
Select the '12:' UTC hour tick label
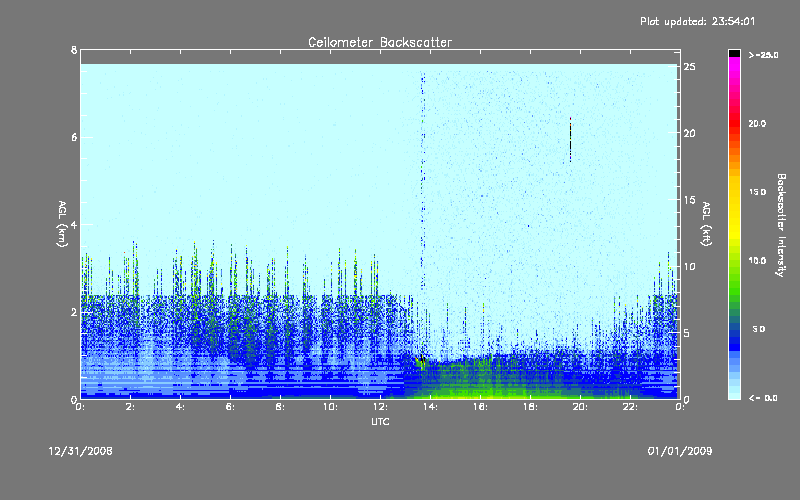point(381,407)
